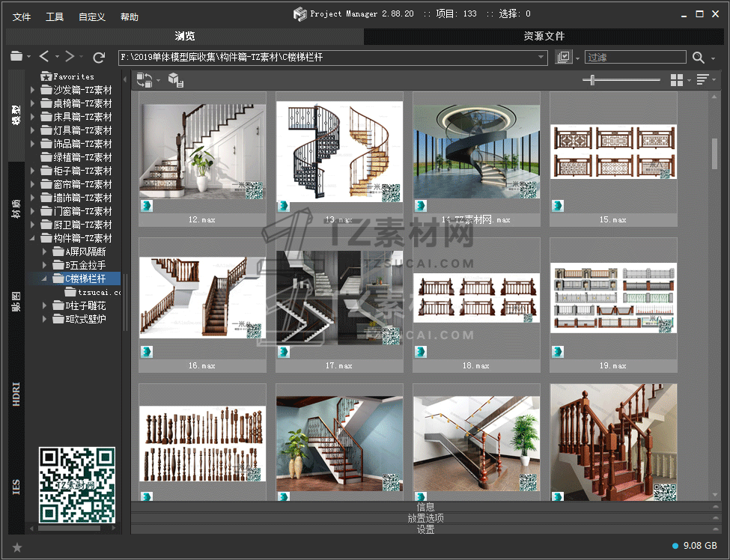Go back with the left arrow icon
The width and height of the screenshot is (730, 560).
pos(44,57)
